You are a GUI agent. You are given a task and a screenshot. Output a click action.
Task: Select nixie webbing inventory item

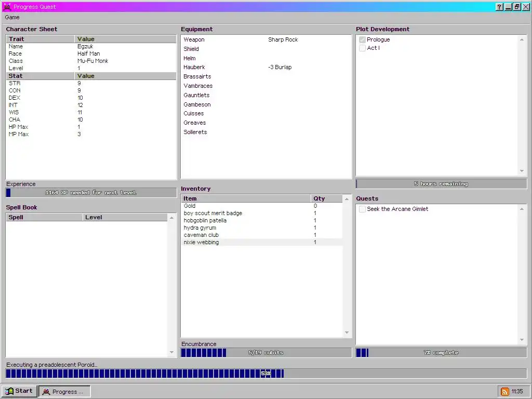click(262, 242)
